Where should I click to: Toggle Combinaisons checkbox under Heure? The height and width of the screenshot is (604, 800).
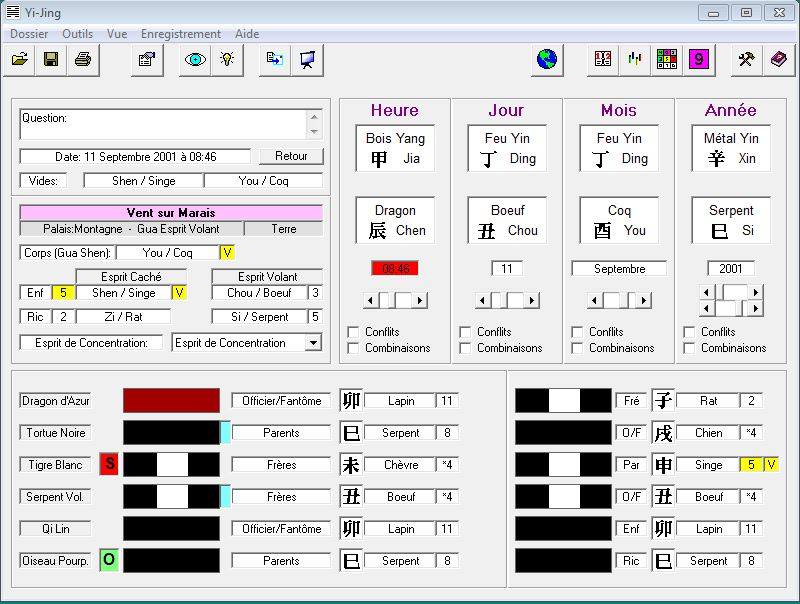pos(353,348)
